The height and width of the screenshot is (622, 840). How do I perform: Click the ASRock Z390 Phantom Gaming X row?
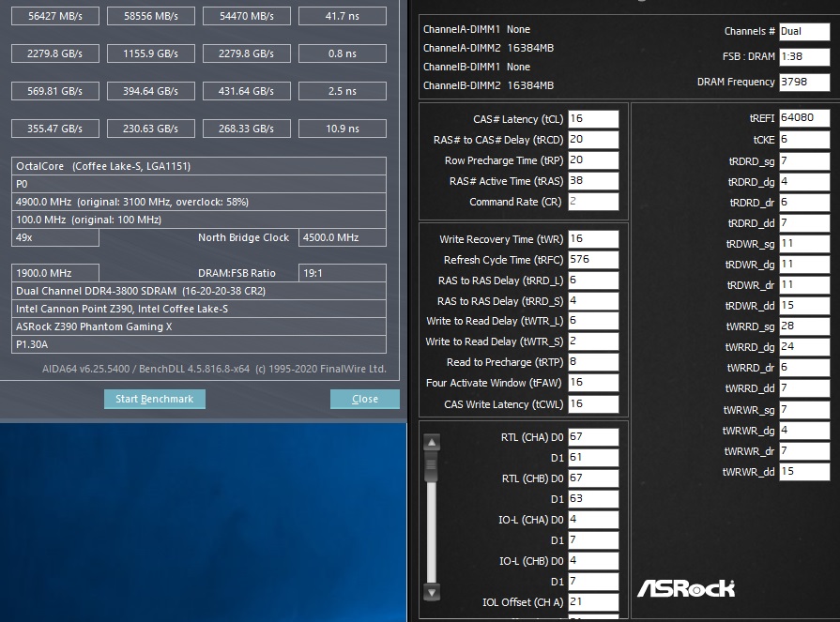coord(199,326)
